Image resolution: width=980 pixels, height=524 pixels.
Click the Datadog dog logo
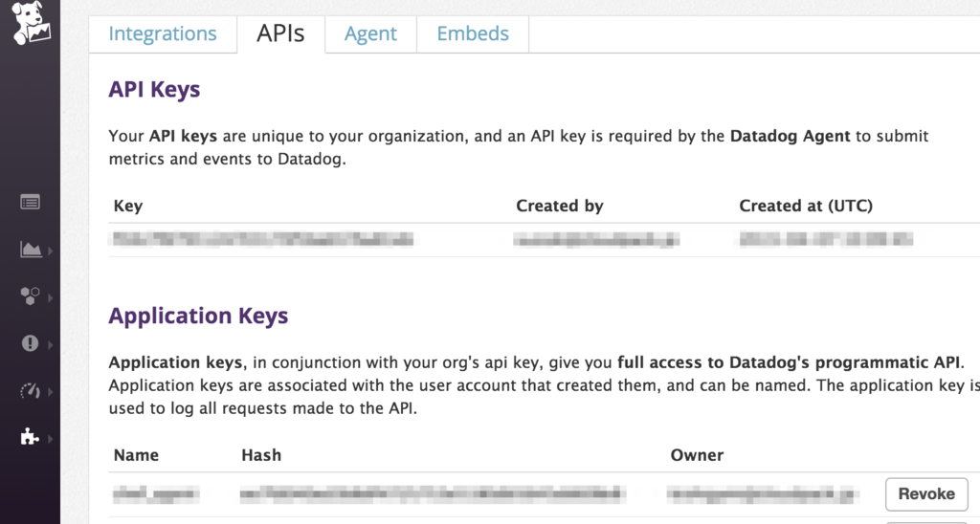pos(31,23)
